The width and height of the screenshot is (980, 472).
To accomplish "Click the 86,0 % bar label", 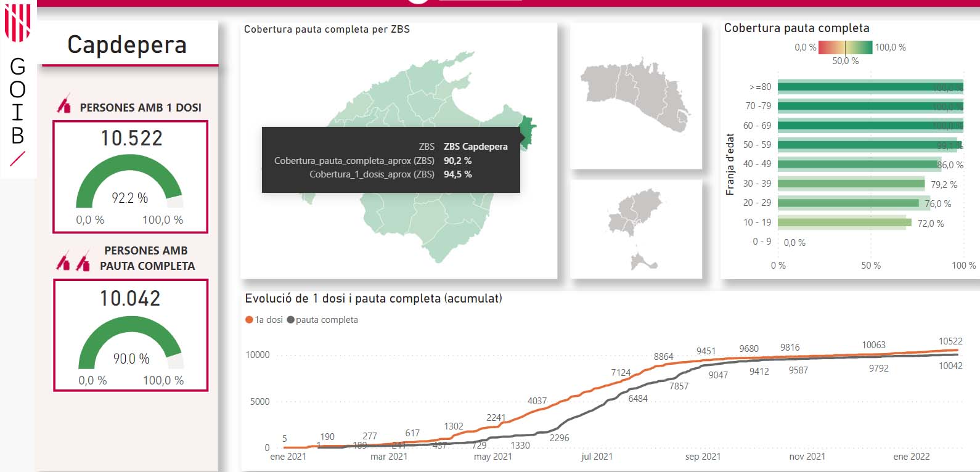I will pos(950,165).
